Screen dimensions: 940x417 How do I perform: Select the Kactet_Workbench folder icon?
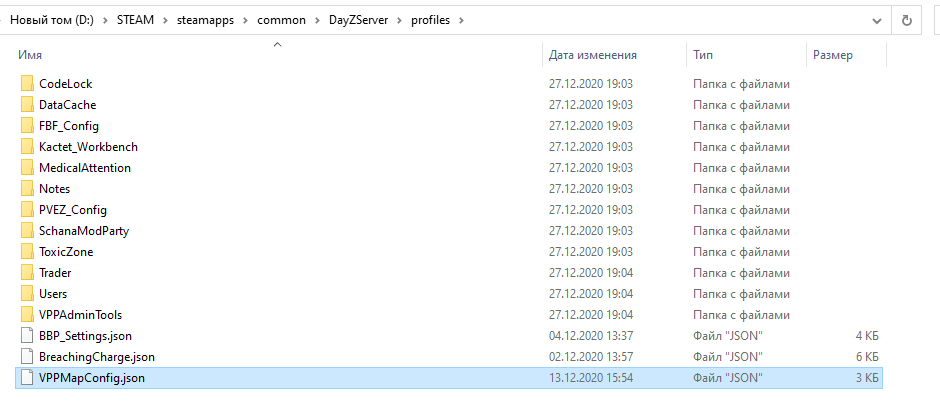pos(26,147)
